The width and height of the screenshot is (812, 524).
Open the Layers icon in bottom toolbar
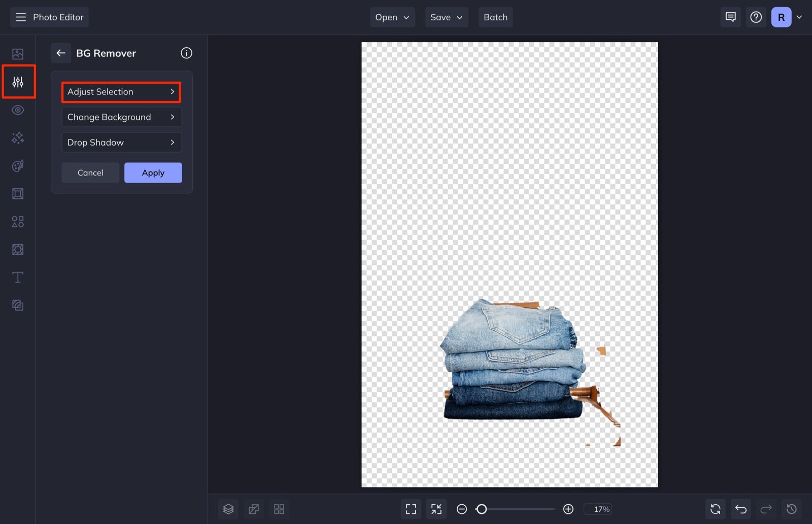pyautogui.click(x=228, y=509)
